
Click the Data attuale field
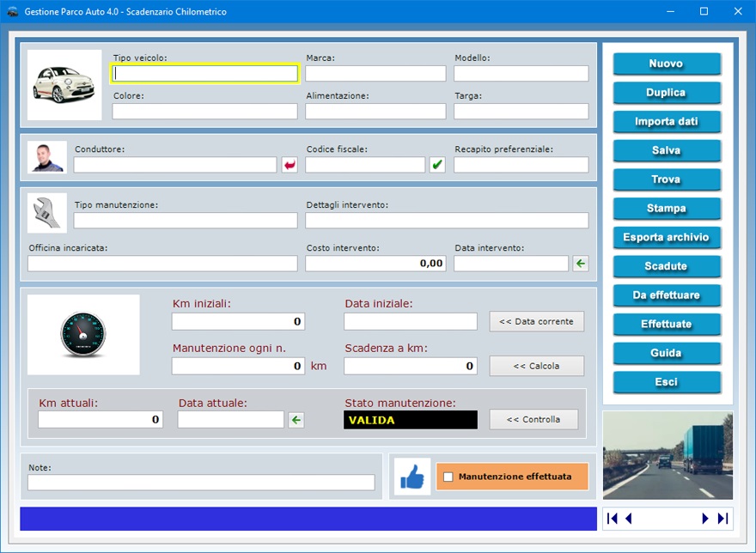pyautogui.click(x=230, y=419)
